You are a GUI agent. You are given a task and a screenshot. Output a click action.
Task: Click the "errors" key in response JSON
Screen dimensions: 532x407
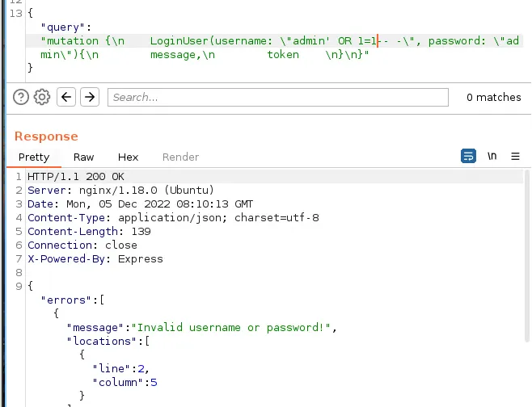tap(65, 300)
